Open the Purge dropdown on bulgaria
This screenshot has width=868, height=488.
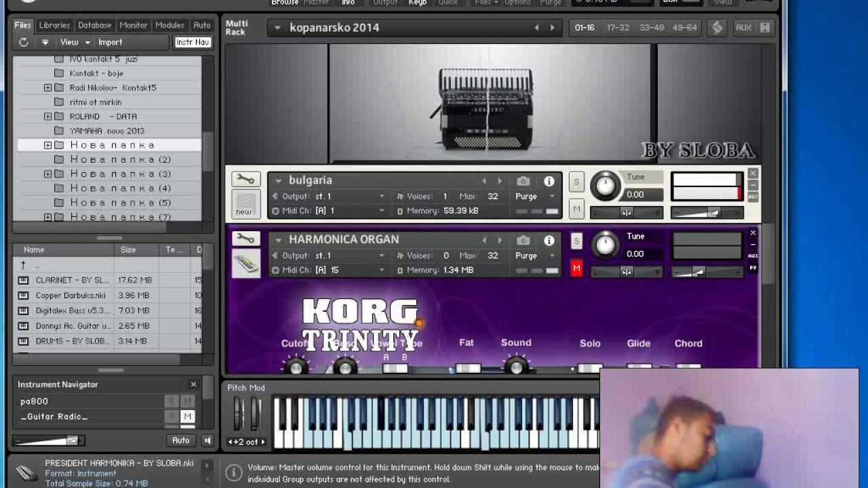(534, 197)
